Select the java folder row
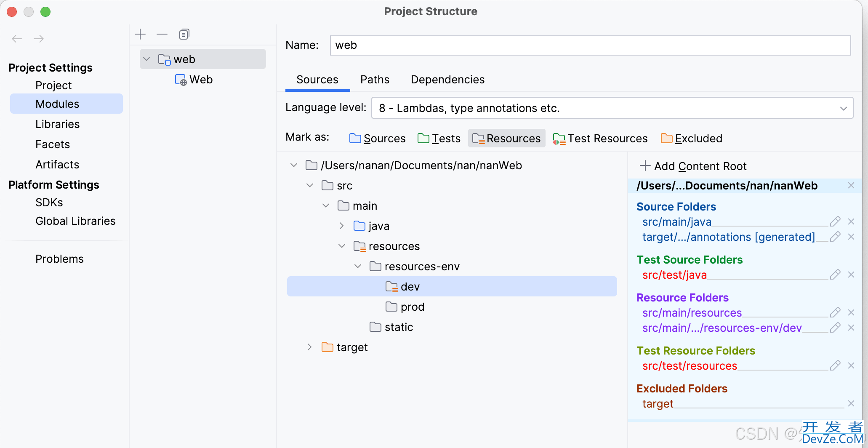This screenshot has height=448, width=868. point(372,226)
